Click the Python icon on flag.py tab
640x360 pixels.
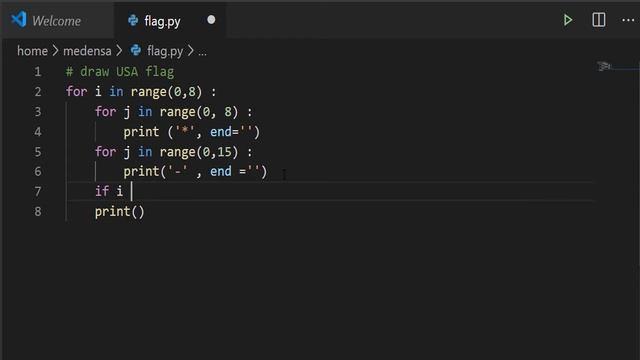[133, 20]
